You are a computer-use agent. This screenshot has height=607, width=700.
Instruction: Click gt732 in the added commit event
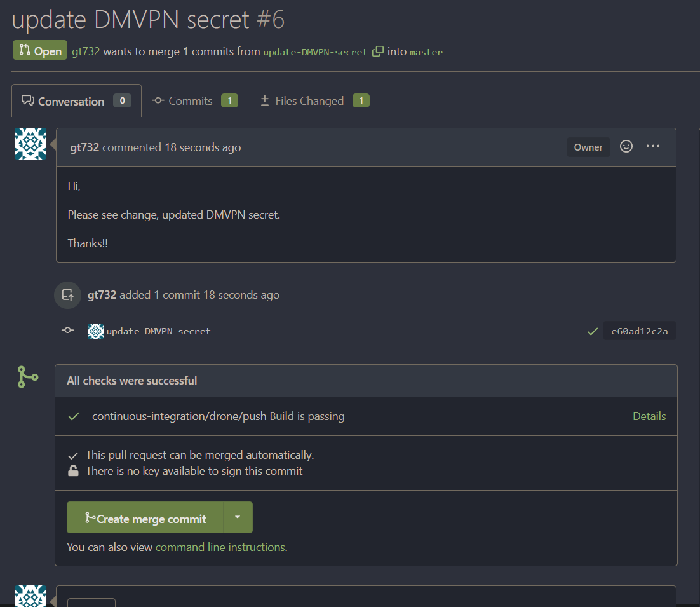(102, 295)
